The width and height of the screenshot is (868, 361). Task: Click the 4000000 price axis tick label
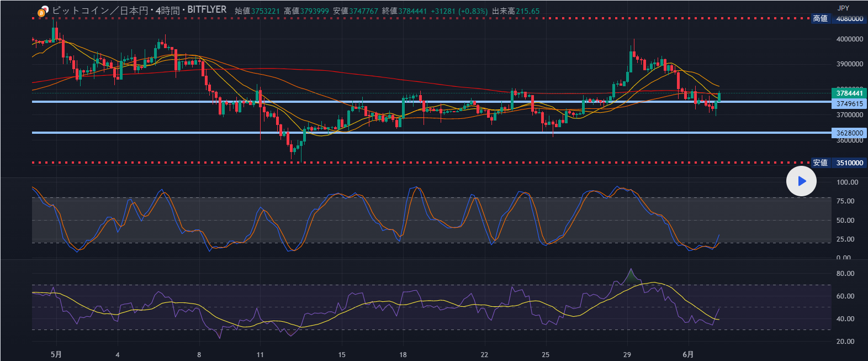pyautogui.click(x=849, y=39)
